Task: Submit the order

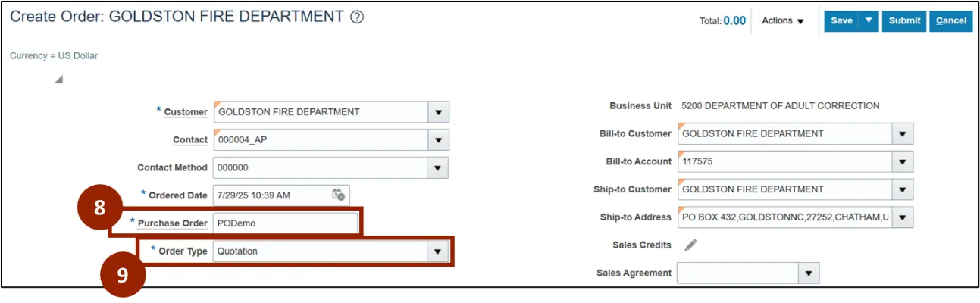Action: tap(904, 21)
